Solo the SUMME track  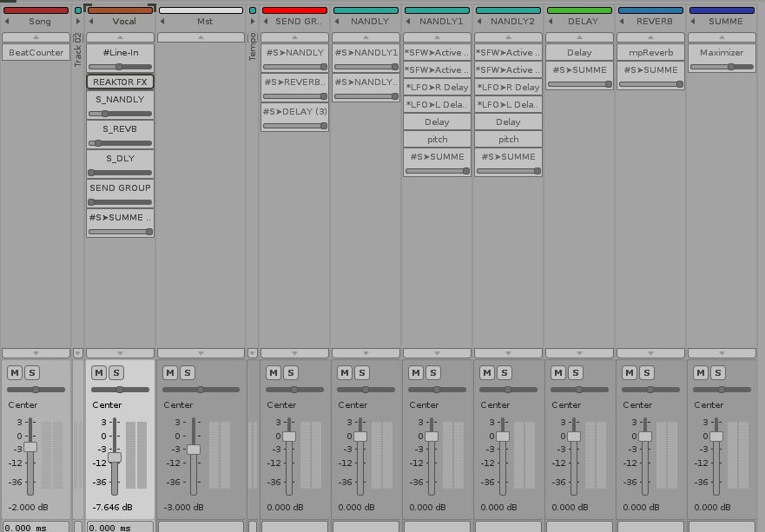719,373
